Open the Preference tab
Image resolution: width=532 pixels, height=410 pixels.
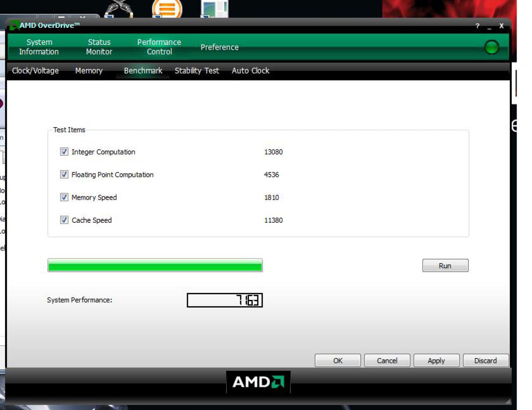point(219,47)
